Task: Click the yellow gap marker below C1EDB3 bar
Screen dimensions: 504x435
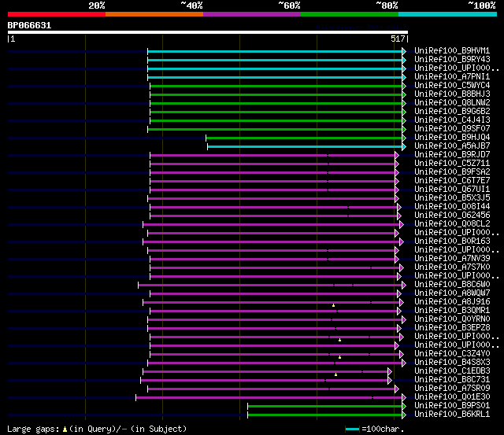Action: tap(335, 374)
